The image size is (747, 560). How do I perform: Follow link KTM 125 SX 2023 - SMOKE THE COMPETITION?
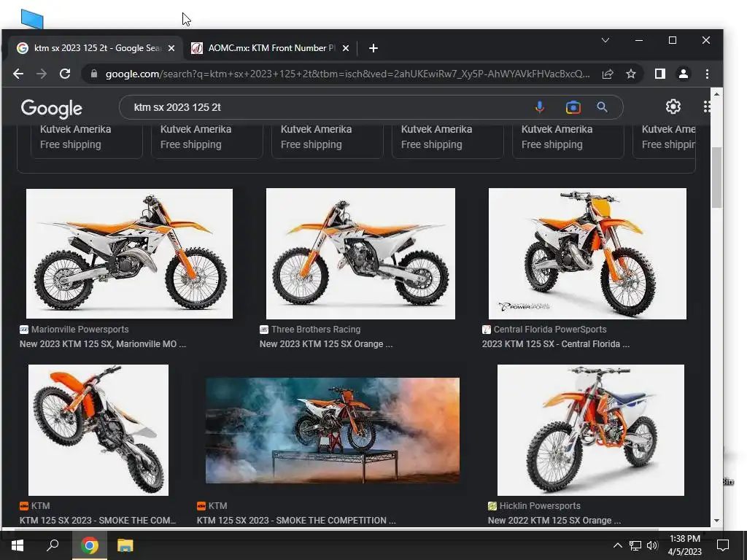coord(296,520)
